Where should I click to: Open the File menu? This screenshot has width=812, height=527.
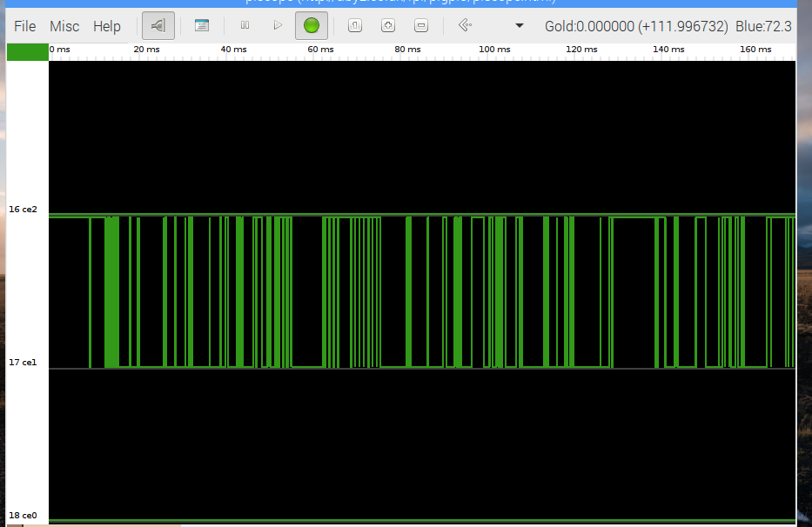(x=25, y=26)
